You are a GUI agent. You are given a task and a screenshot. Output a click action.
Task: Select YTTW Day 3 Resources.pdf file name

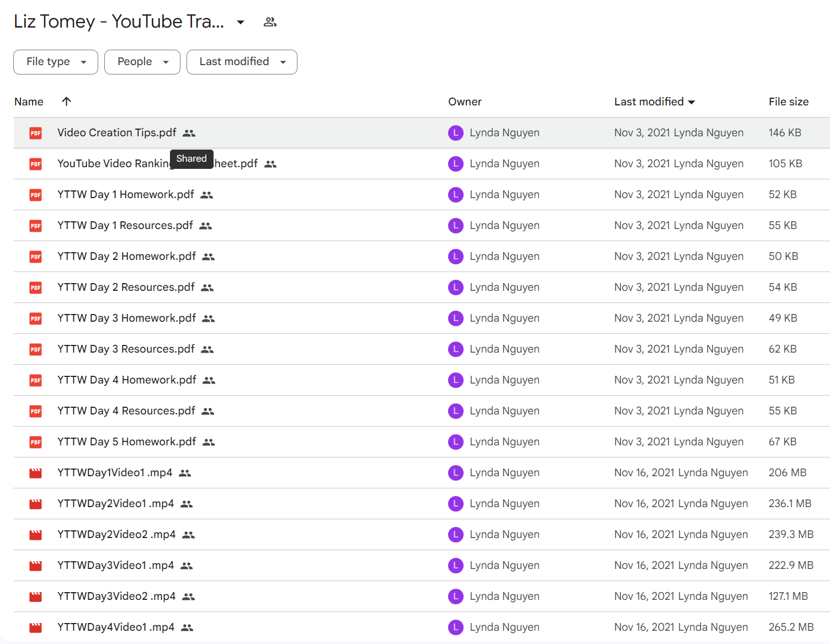[x=126, y=349]
